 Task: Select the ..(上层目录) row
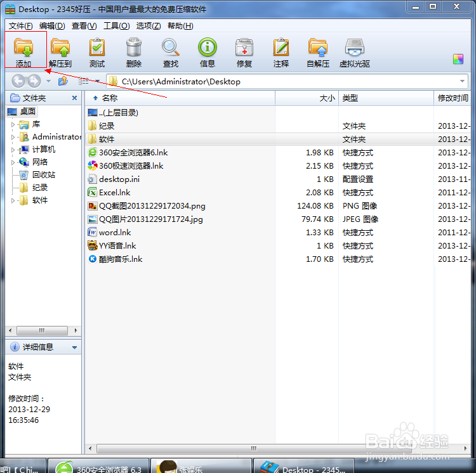coord(278,113)
